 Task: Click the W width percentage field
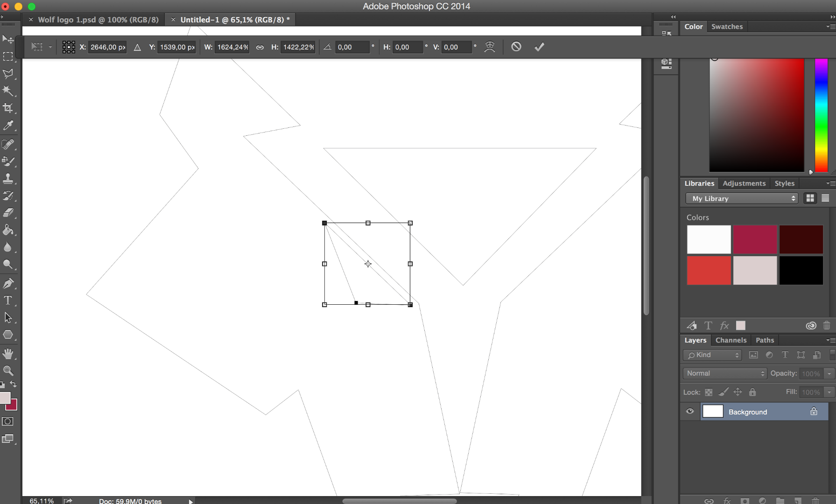point(232,47)
